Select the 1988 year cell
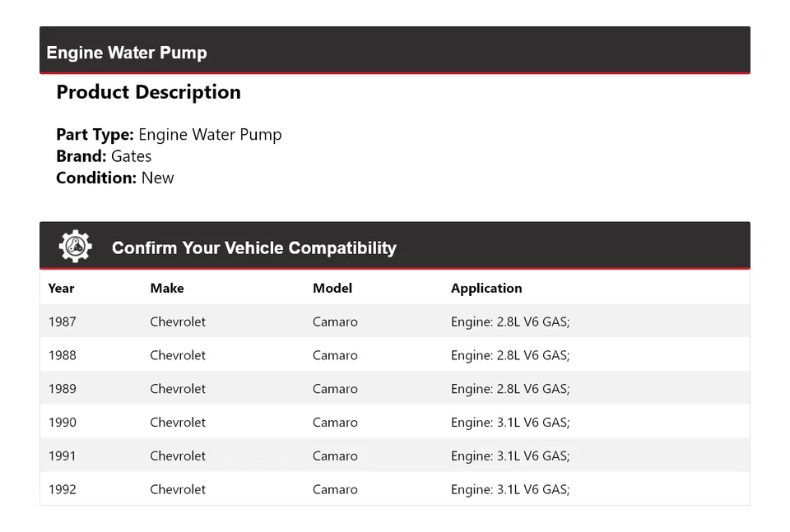The width and height of the screenshot is (790, 532). (62, 355)
